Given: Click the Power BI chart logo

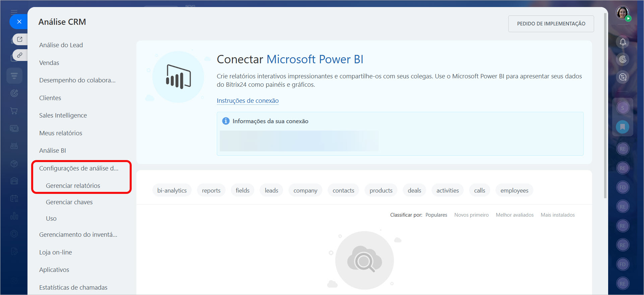Looking at the screenshot, I should 178,77.
